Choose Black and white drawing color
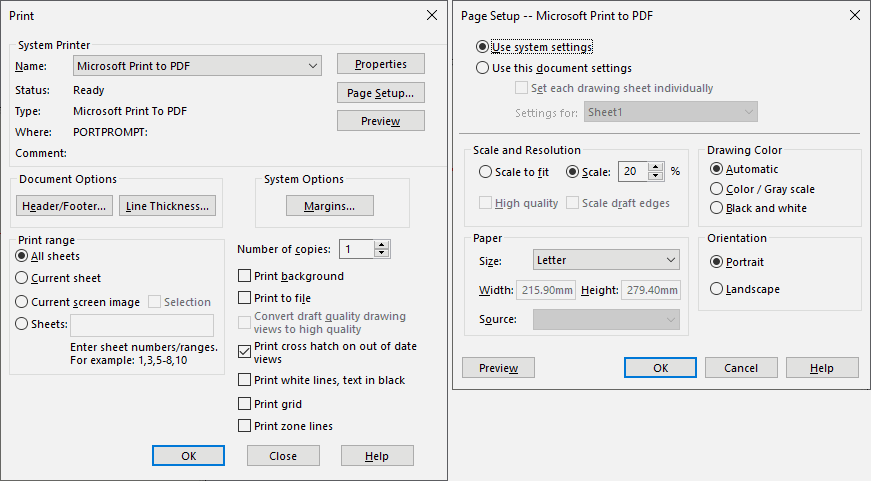 pos(717,208)
